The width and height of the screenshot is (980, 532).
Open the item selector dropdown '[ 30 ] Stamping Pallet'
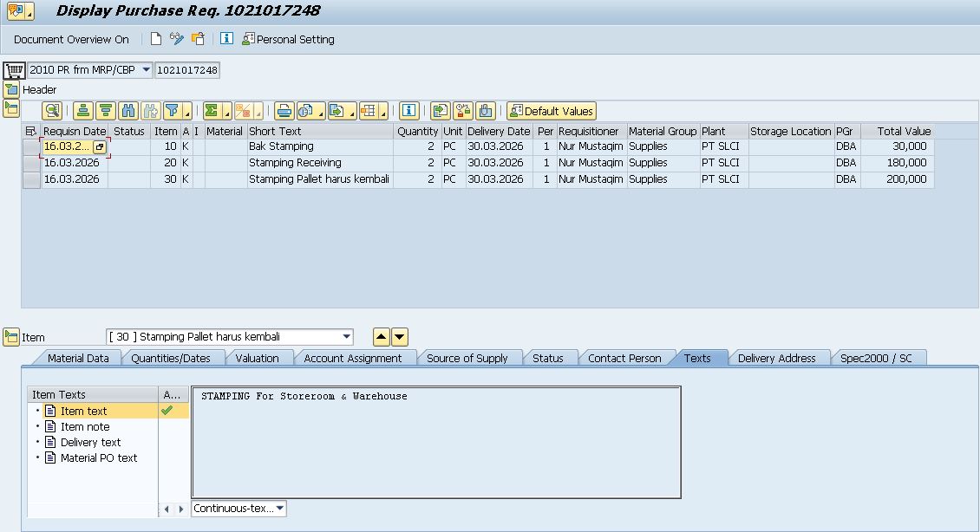pos(347,337)
